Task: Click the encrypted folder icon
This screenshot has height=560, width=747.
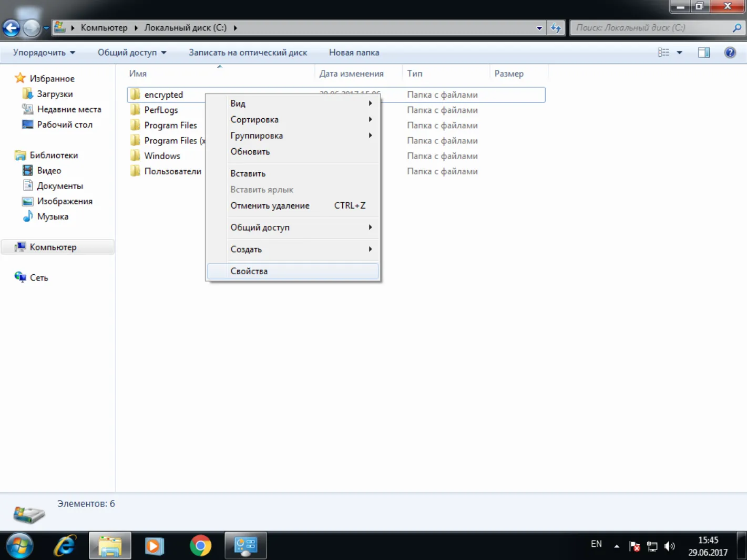Action: (135, 95)
